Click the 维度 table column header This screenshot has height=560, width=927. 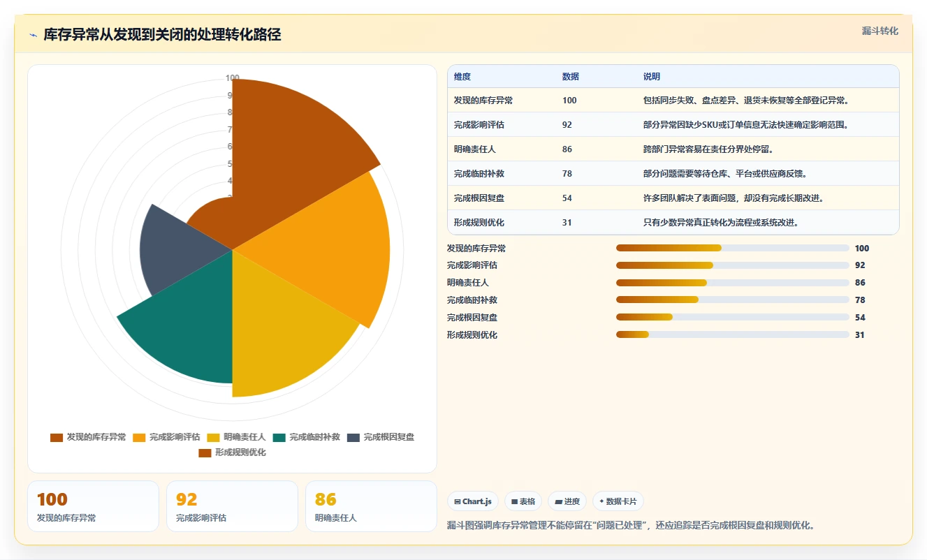point(462,77)
